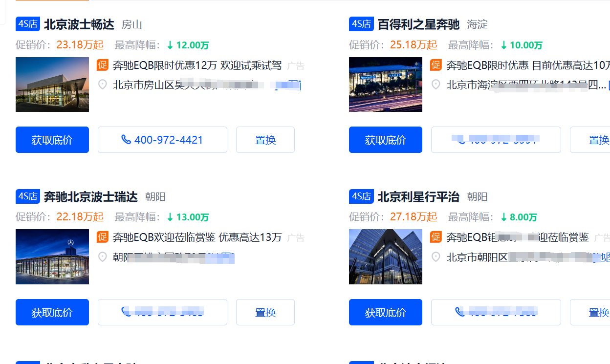Open 百得利之星奔驰 showroom photo

tap(386, 85)
